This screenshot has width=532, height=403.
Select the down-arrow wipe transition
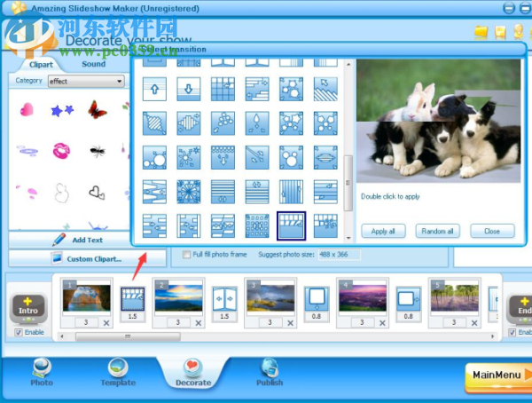[189, 89]
